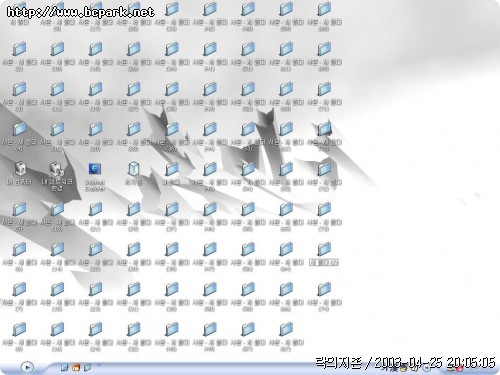
Task: Select folder 사본 - 새 폴더 (56)
Action: point(248,256)
